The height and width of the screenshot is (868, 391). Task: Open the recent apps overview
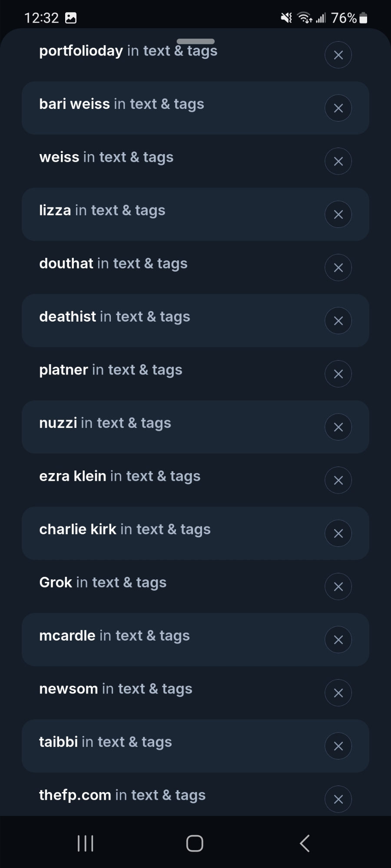85,843
